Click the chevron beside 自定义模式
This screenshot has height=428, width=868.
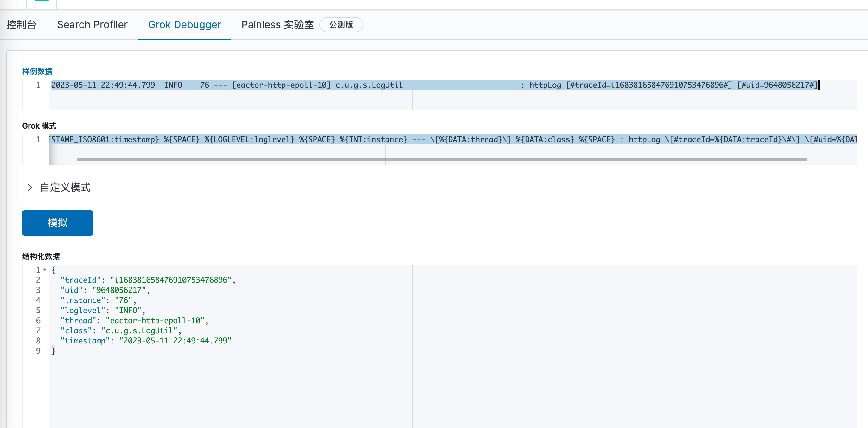tap(30, 187)
